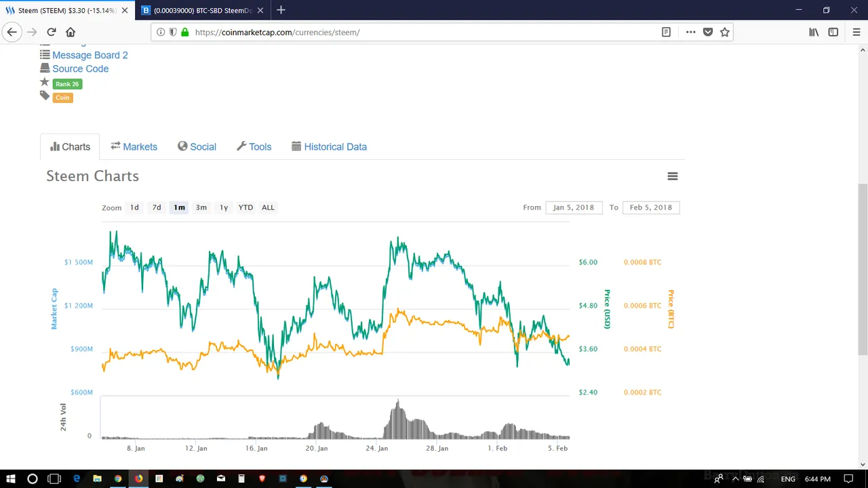Image resolution: width=868 pixels, height=488 pixels.
Task: Set chart zoom to 1d
Action: pos(134,207)
